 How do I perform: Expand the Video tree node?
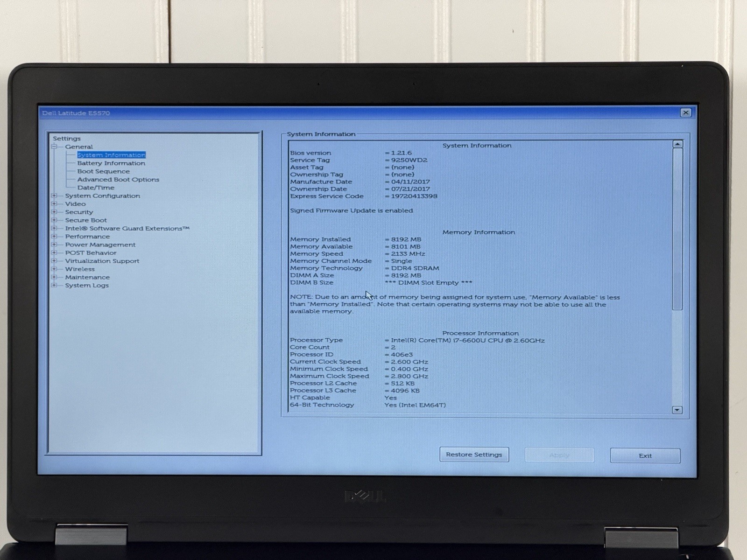tap(54, 204)
